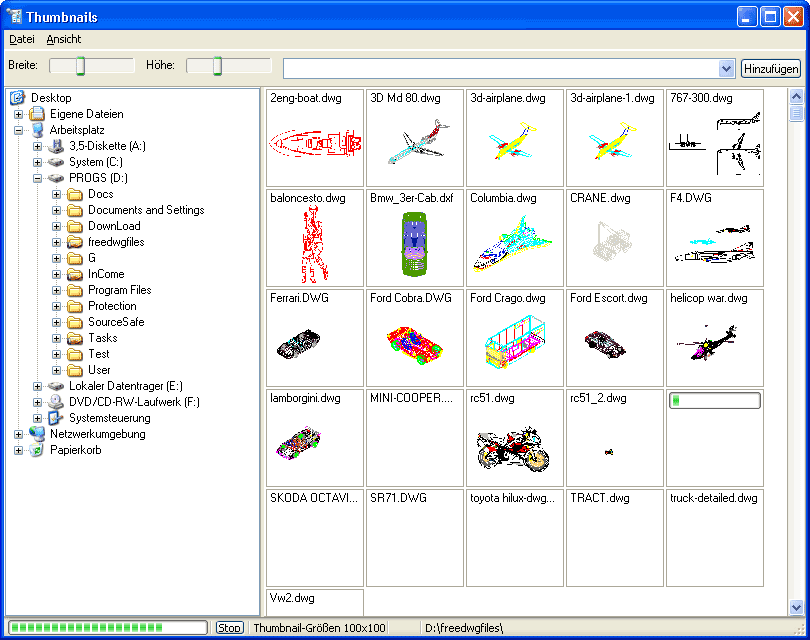810x640 pixels.
Task: Click the freedwgfiles open folder icon
Action: coord(75,242)
